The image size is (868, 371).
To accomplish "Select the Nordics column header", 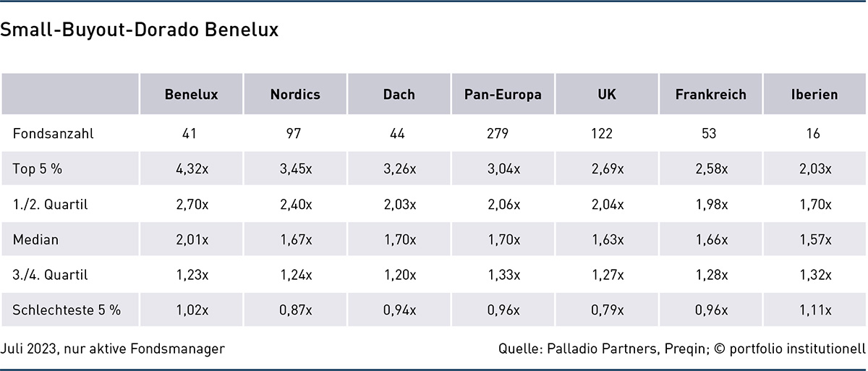I will point(295,95).
